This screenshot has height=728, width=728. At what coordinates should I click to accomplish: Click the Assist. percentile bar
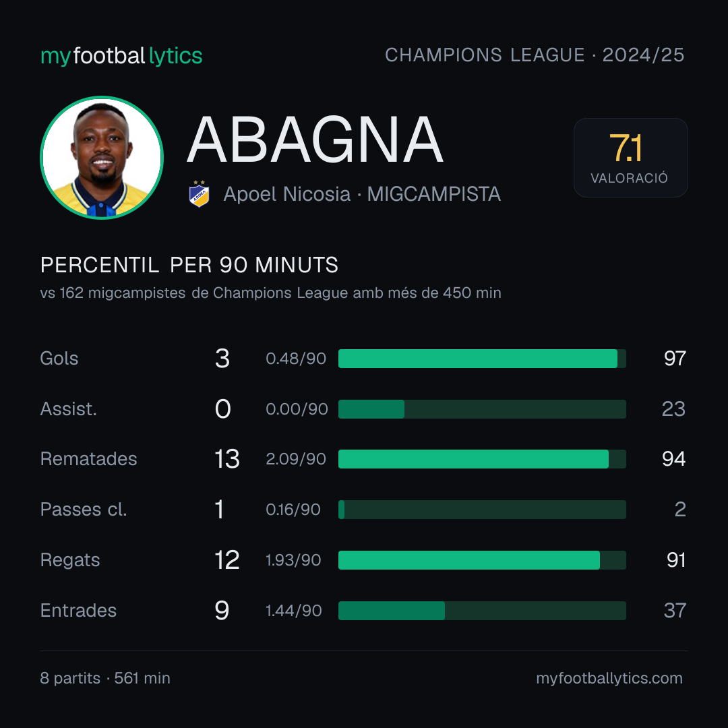point(482,409)
